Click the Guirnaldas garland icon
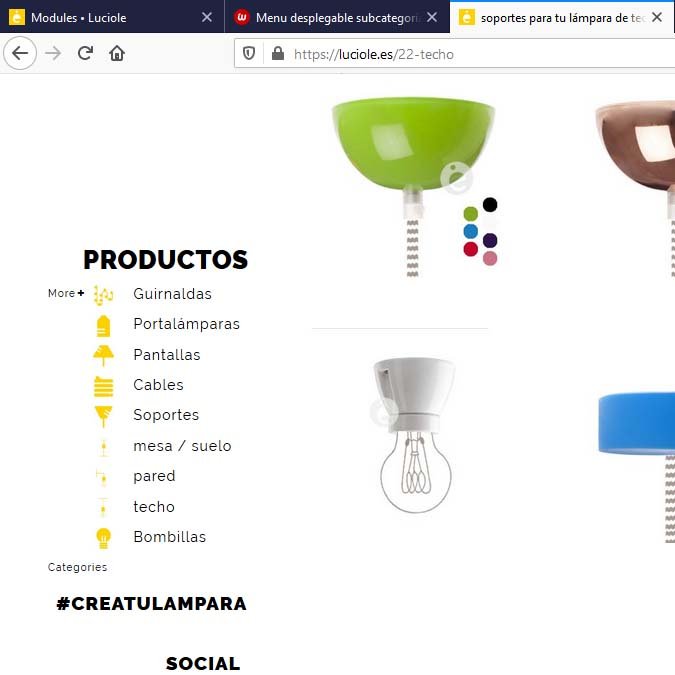The height and width of the screenshot is (675, 675). tap(103, 295)
